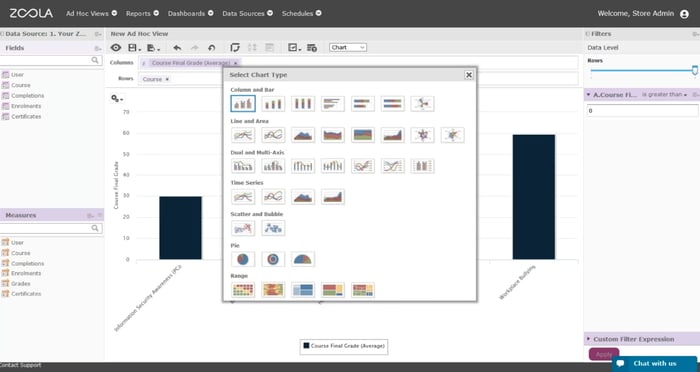Collapse the A.Course Fi... filter
The width and height of the screenshot is (700, 372).
(x=588, y=95)
